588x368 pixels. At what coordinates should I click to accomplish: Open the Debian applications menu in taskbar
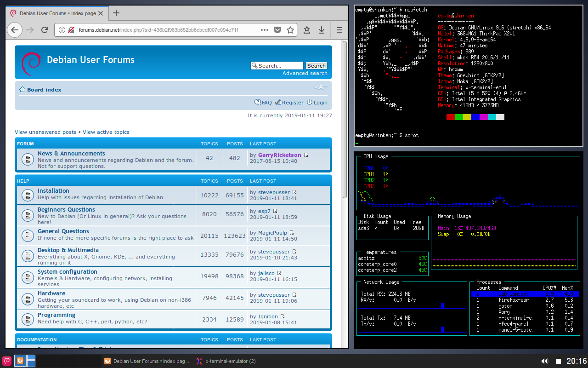coord(7,361)
